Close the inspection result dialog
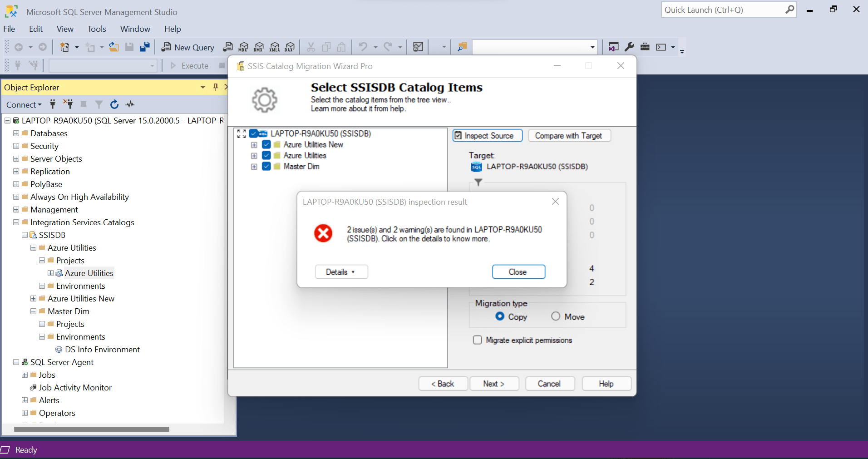 pos(518,271)
